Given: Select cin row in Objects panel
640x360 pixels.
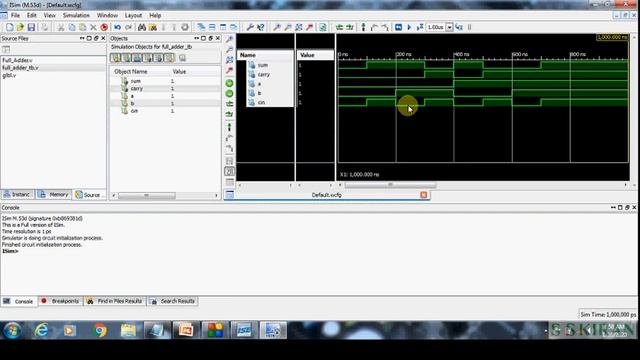Looking at the screenshot, I should tap(165, 111).
